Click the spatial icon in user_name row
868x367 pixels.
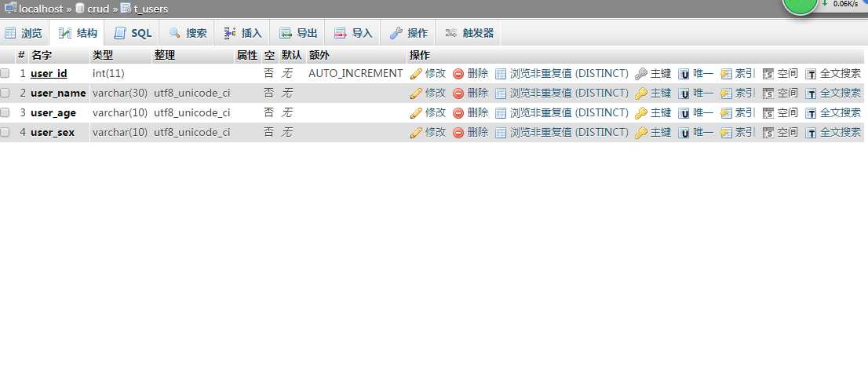pyautogui.click(x=768, y=94)
